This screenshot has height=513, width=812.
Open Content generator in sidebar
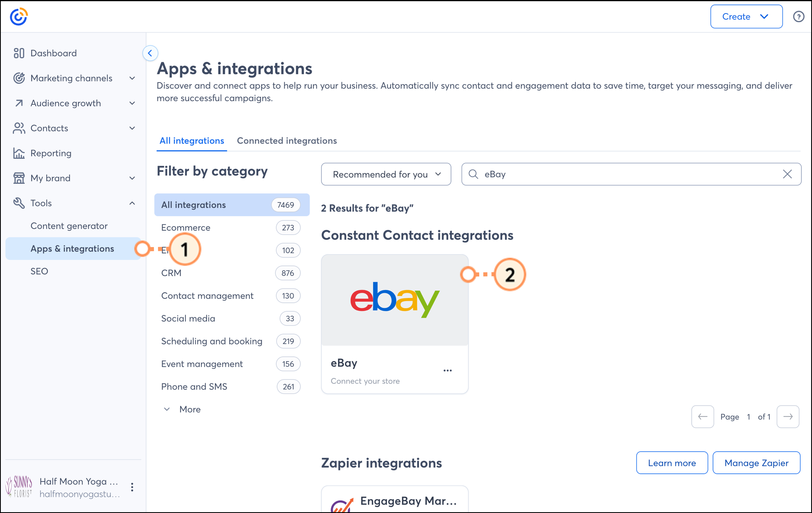[69, 226]
